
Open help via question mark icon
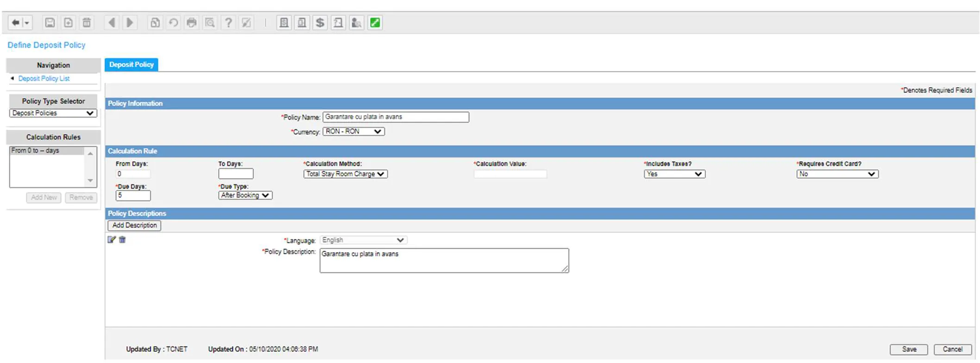[228, 23]
